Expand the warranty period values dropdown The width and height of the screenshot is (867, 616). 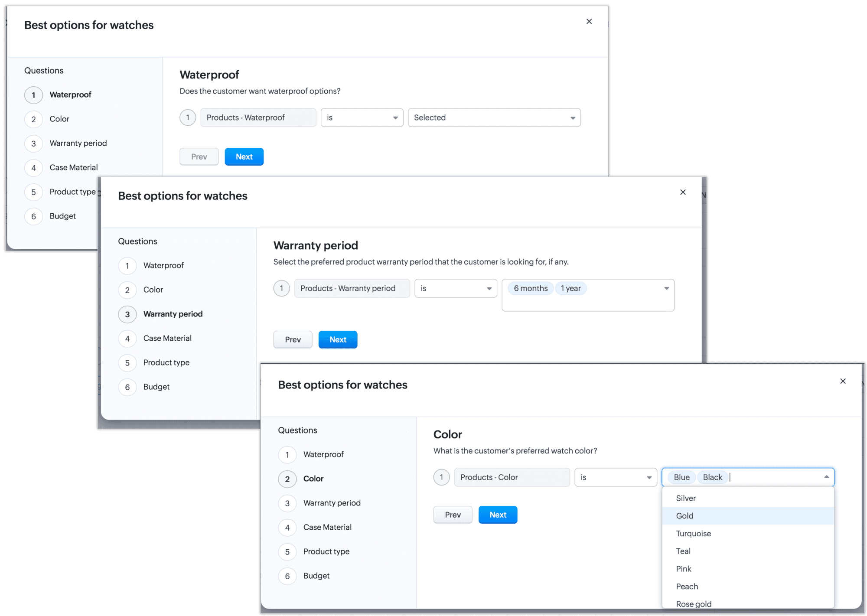pos(665,288)
